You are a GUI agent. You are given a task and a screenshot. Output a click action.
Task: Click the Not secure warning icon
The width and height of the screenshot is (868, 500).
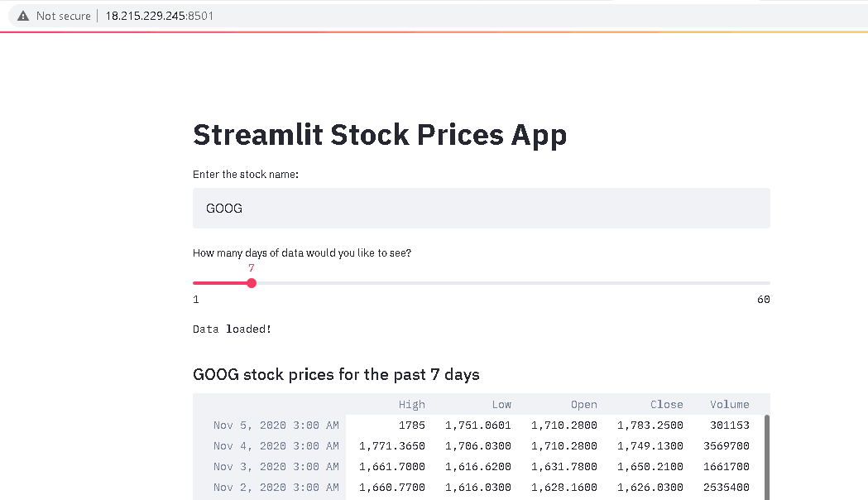[22, 16]
